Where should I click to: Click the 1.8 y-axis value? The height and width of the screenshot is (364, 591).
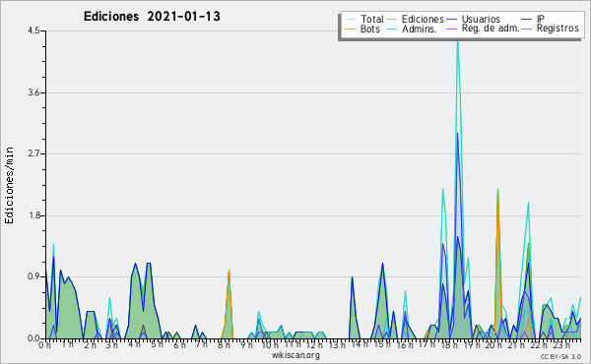[x=33, y=215]
